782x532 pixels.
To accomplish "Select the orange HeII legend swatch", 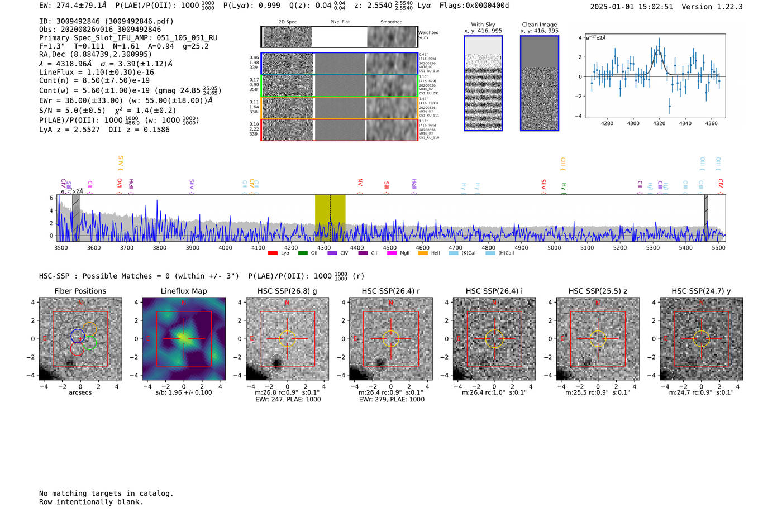I will click(x=423, y=253).
